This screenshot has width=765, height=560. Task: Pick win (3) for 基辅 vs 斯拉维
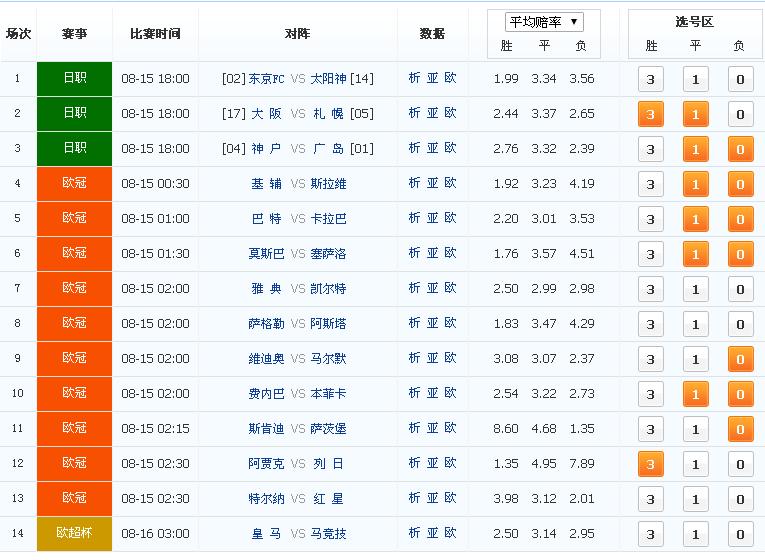coord(650,185)
